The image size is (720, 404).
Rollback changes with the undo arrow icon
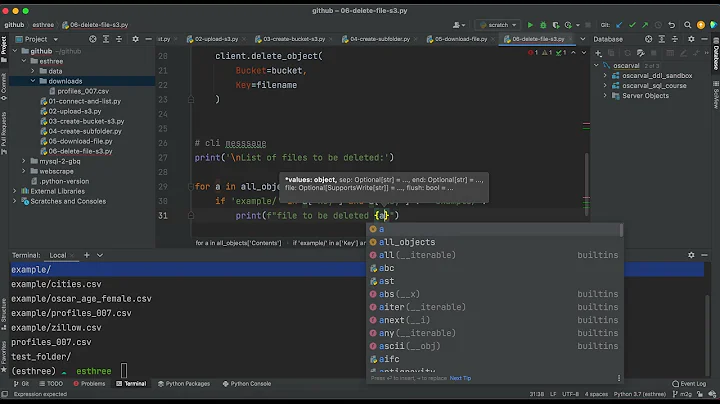coord(671,25)
